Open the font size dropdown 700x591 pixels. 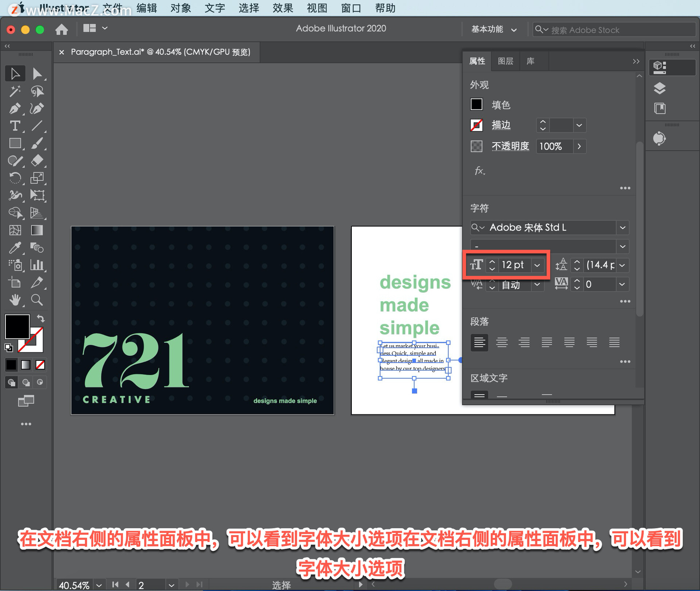pyautogui.click(x=537, y=265)
